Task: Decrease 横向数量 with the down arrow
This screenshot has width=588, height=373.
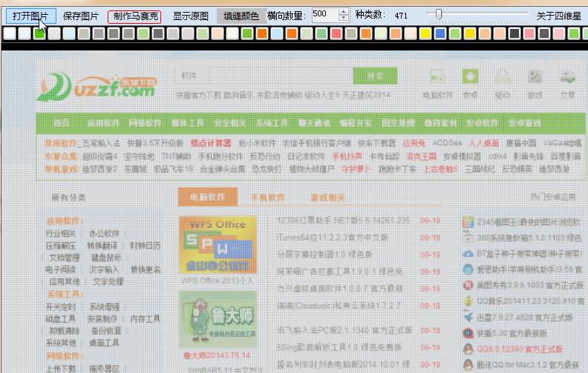Action: pos(344,18)
